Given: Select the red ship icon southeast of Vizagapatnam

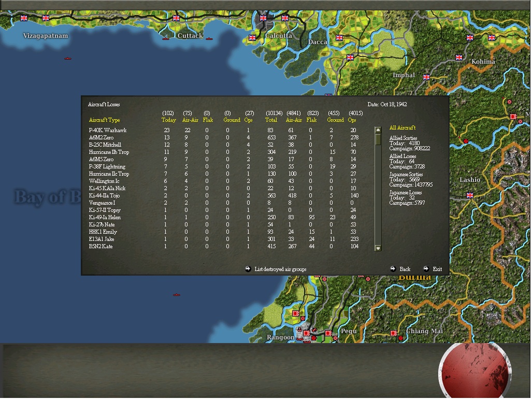Looking at the screenshot, I should pyautogui.click(x=68, y=59).
